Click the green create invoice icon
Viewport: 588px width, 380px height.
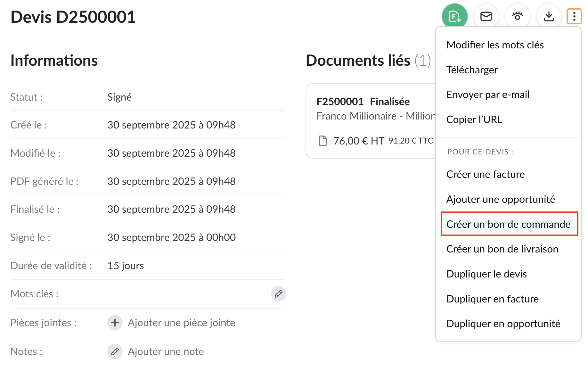[x=454, y=16]
